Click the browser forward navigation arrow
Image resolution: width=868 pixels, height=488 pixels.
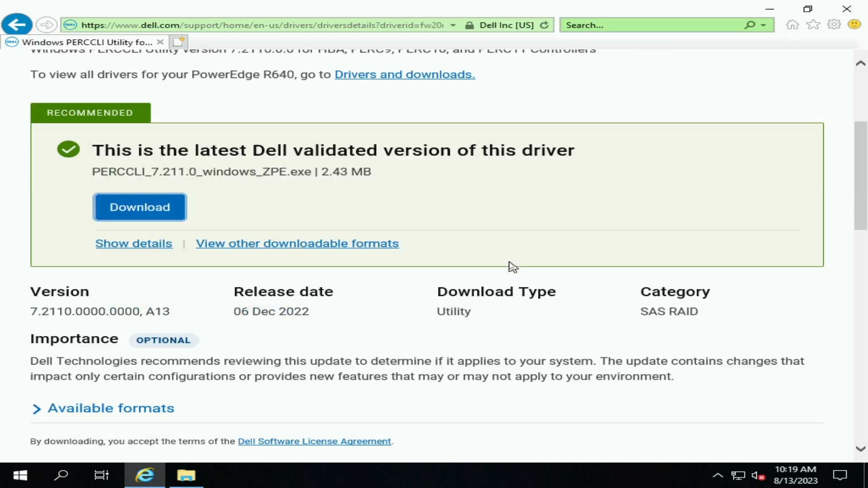tap(46, 24)
